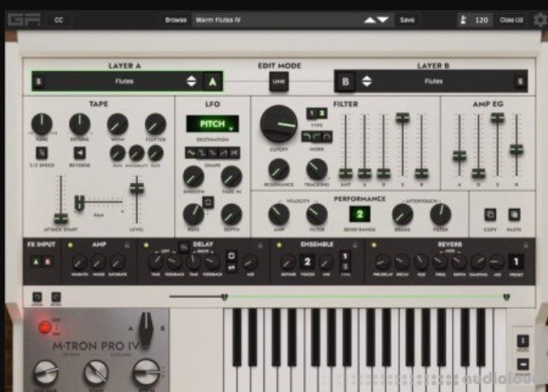Step Layer A sound with up/down arrows

click(192, 81)
